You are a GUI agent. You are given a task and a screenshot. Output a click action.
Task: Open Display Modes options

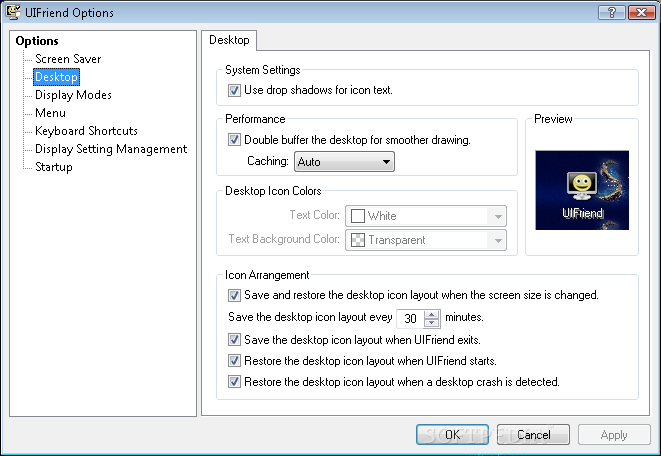click(x=73, y=95)
